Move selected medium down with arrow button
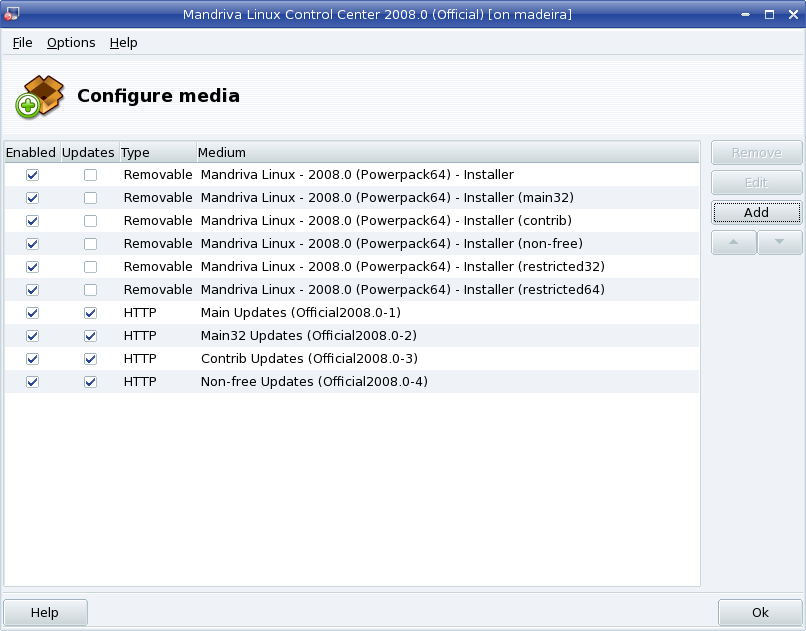 tap(779, 242)
